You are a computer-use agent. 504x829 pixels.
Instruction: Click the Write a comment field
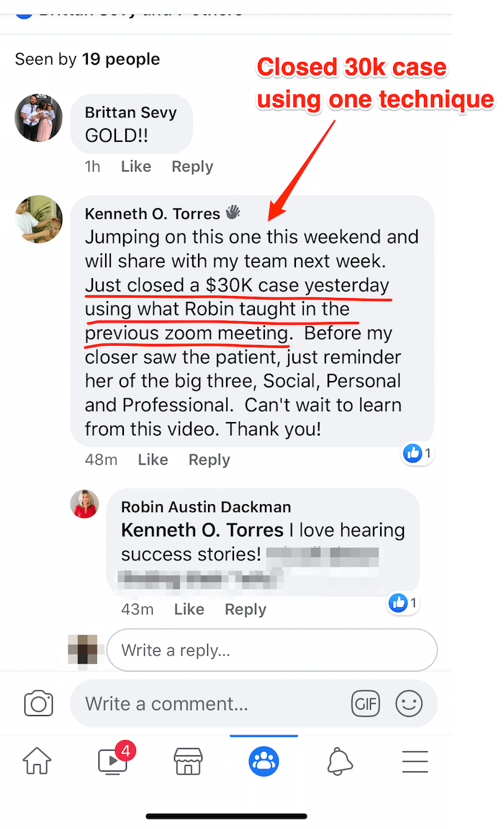(253, 704)
